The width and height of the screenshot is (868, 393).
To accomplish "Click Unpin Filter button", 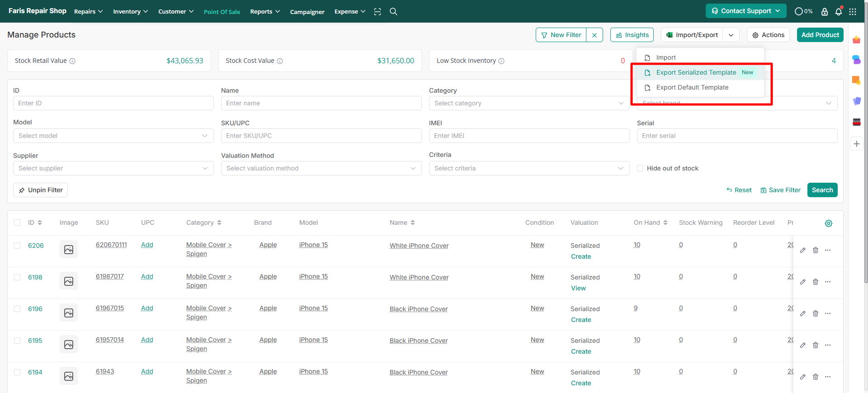I will (x=41, y=190).
